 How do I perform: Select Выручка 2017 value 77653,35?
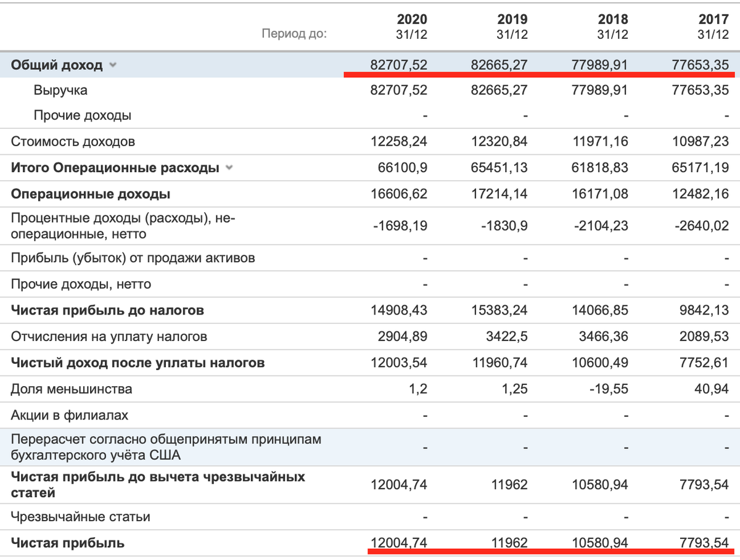[701, 90]
